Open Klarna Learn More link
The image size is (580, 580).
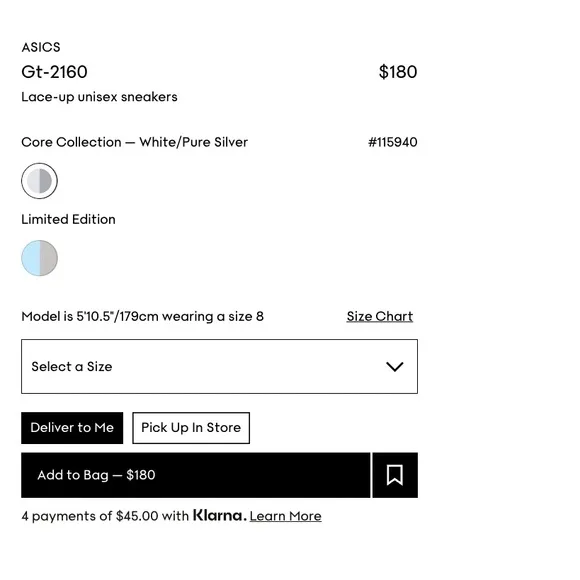(x=286, y=516)
